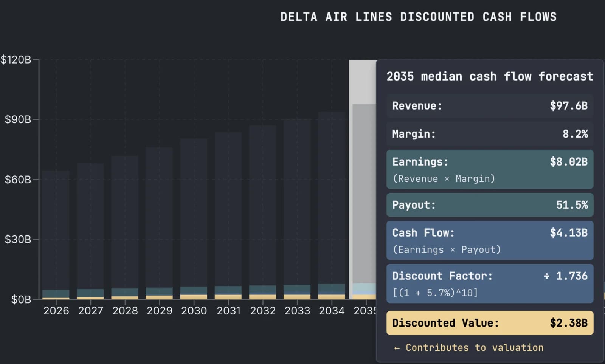This screenshot has width=605, height=364.
Task: Select the 2033 revenue bar
Action: tap(297, 208)
